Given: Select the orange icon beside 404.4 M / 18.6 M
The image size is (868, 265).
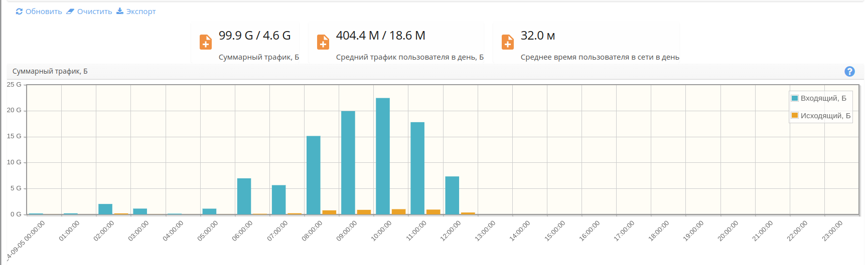Looking at the screenshot, I should tap(323, 42).
